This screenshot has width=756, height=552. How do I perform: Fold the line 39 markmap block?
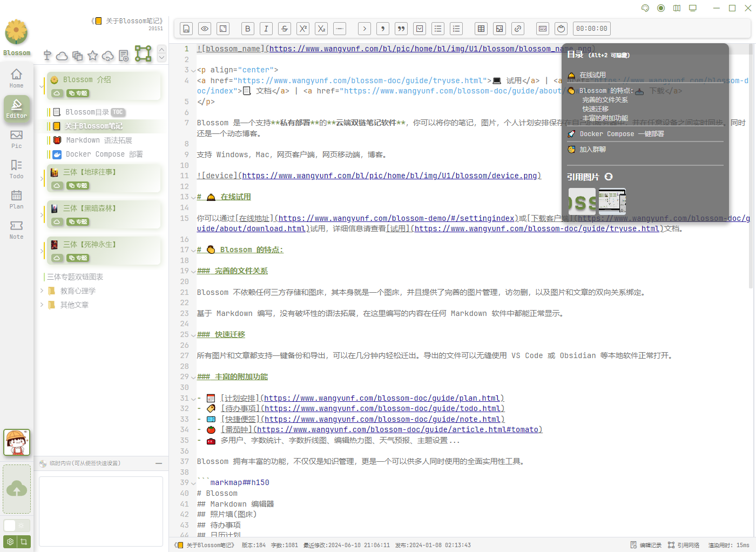[x=193, y=483]
